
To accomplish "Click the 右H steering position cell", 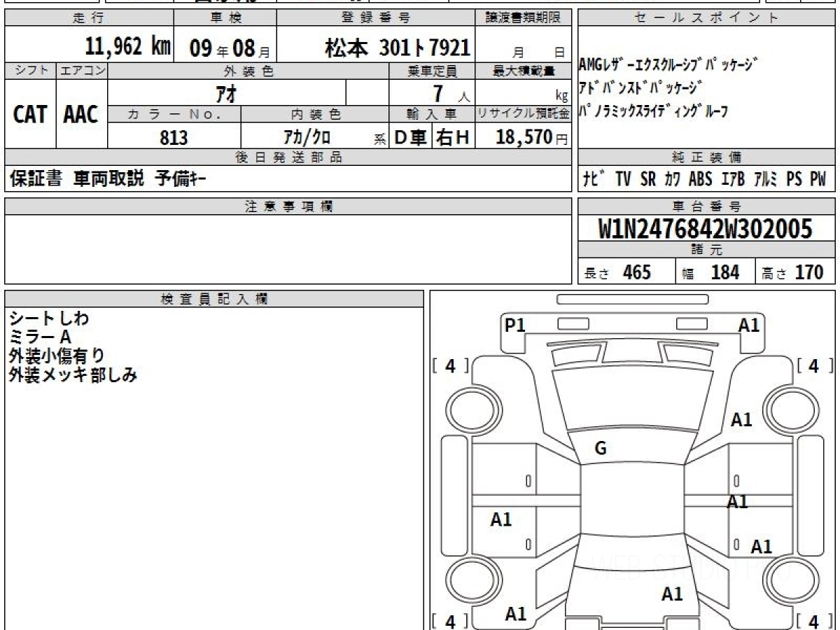I will click(x=453, y=137).
